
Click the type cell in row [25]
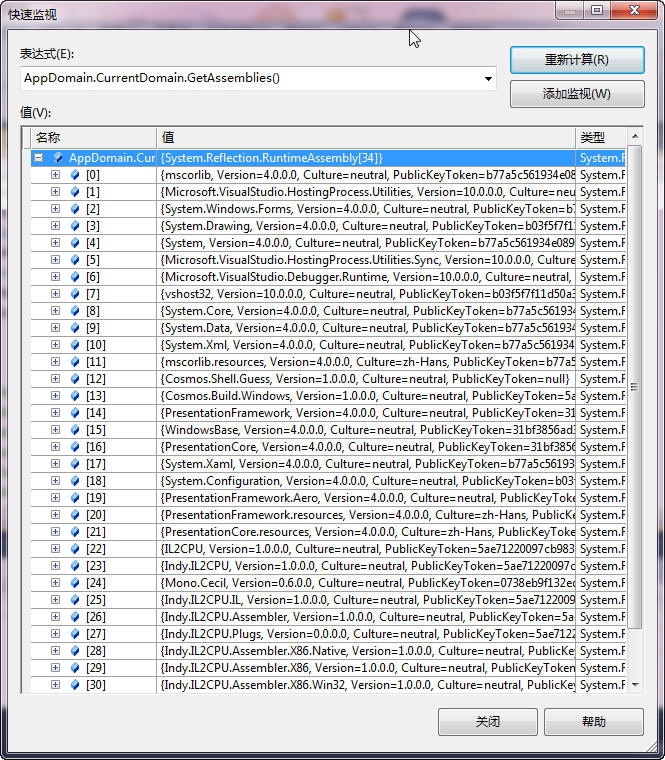tap(601, 600)
